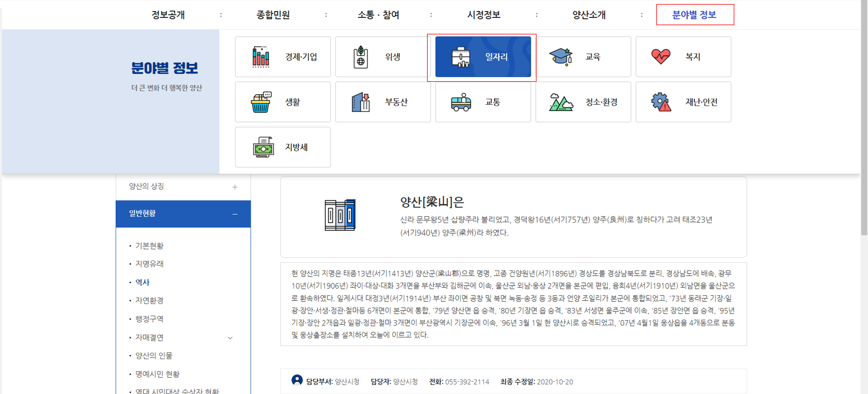Expand the 자매결연 submenu chevron
868x394 pixels.
(230, 338)
